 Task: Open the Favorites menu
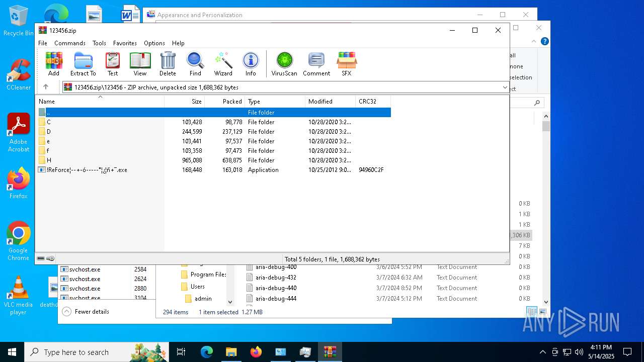pos(125,43)
